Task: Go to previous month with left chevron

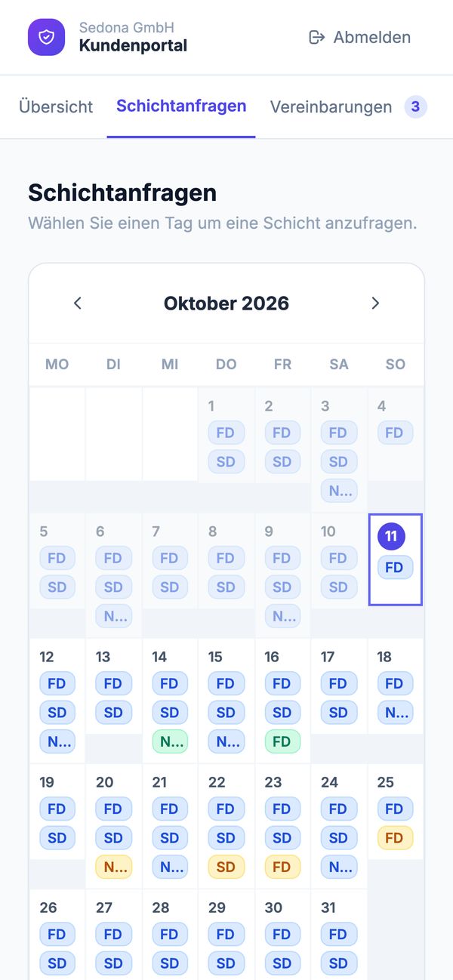Action: pos(77,304)
